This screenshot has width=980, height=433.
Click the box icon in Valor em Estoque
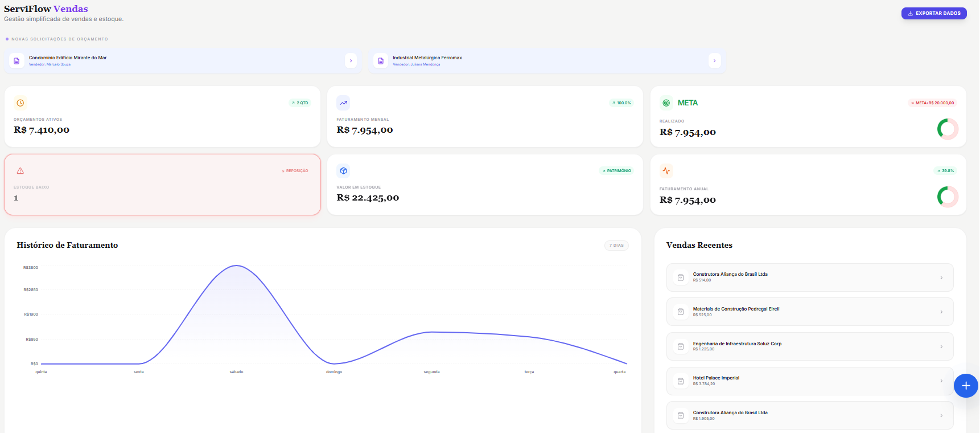tap(343, 171)
